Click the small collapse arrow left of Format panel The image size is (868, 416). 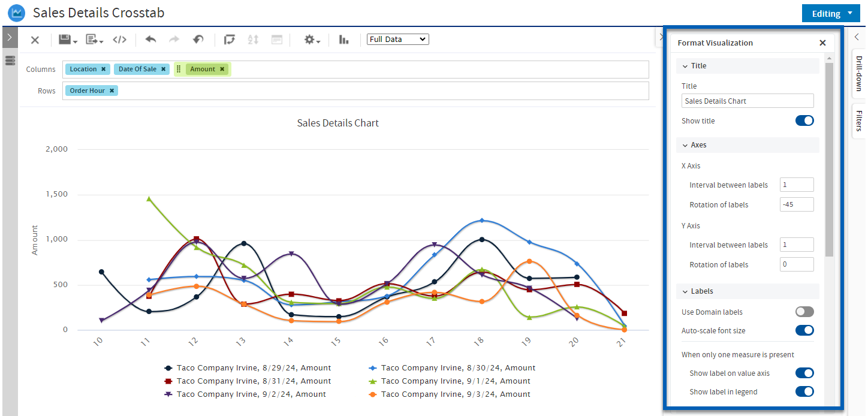[x=660, y=37]
